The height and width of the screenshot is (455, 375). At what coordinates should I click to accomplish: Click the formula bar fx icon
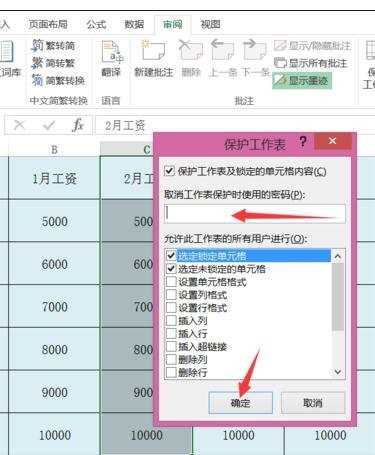[78, 125]
